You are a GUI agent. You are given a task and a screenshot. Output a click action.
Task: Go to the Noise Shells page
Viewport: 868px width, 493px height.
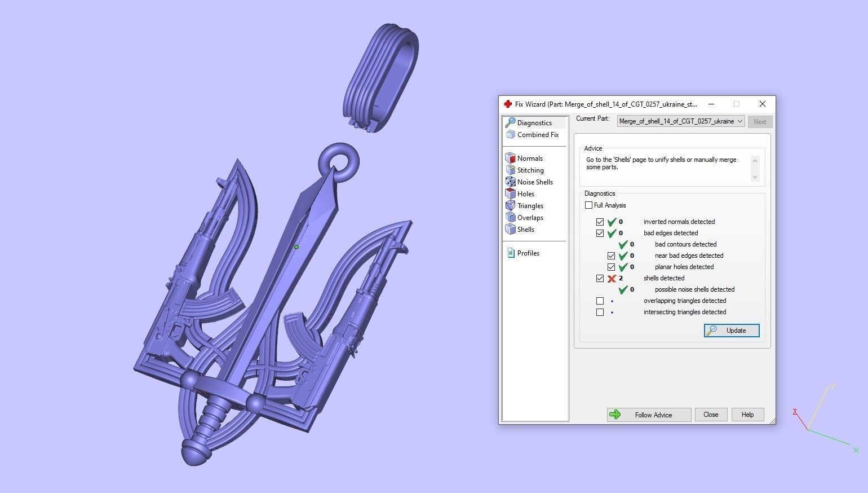(535, 182)
